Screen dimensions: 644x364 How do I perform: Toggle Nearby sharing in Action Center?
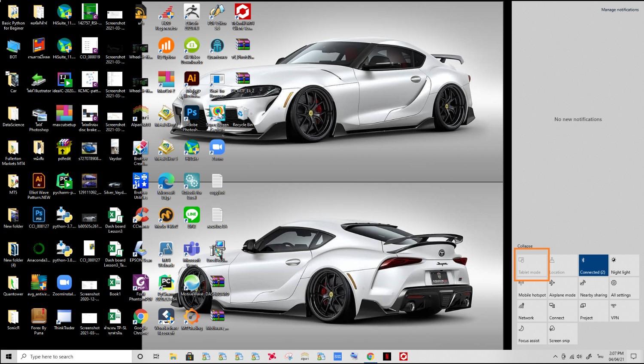tap(593, 288)
